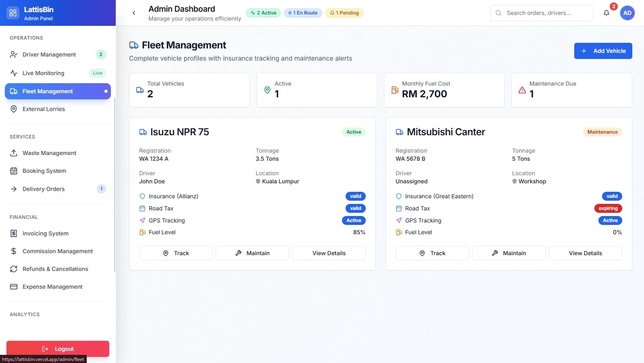Screen dimensions: 644x363
Task: Click the Expense Management card icon
Action: [14, 287]
